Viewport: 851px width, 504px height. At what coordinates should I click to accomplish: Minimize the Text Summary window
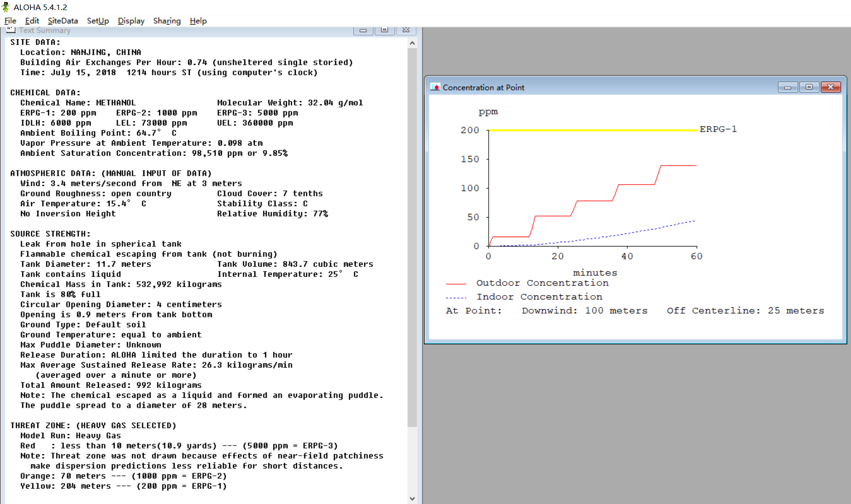(363, 31)
